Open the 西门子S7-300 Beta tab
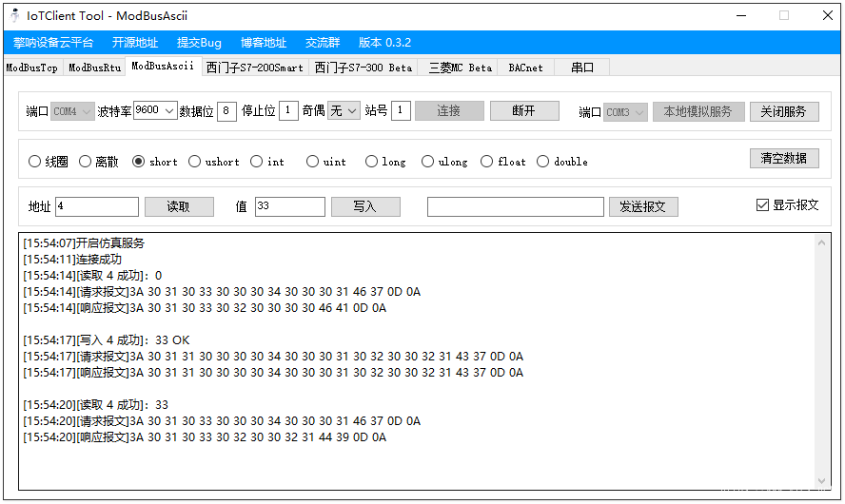 click(x=364, y=68)
